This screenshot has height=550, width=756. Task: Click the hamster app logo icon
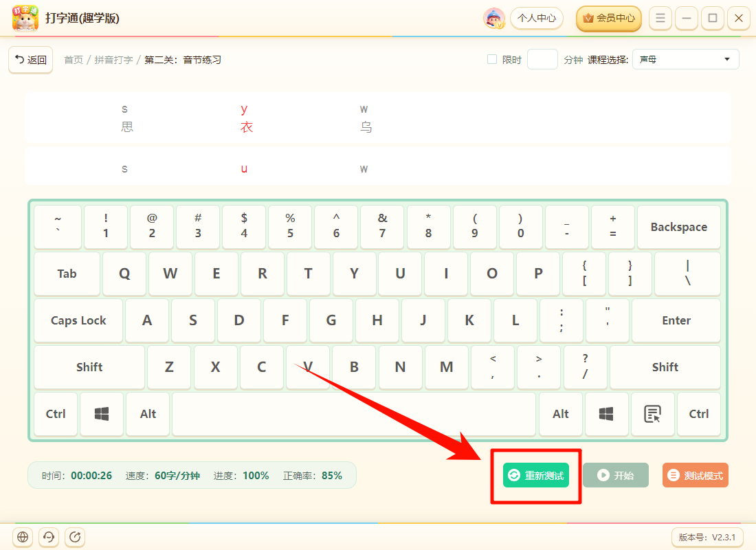click(25, 19)
